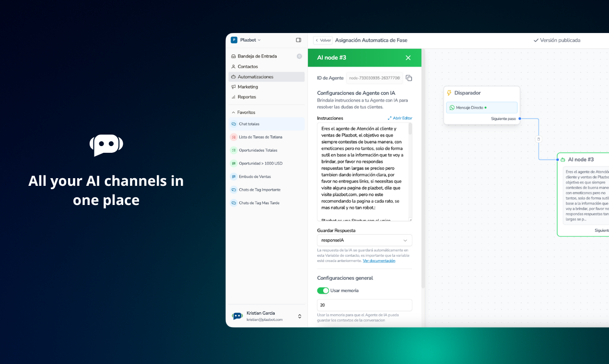Select the Disparador node on the canvas
The height and width of the screenshot is (364, 609).
click(x=481, y=105)
